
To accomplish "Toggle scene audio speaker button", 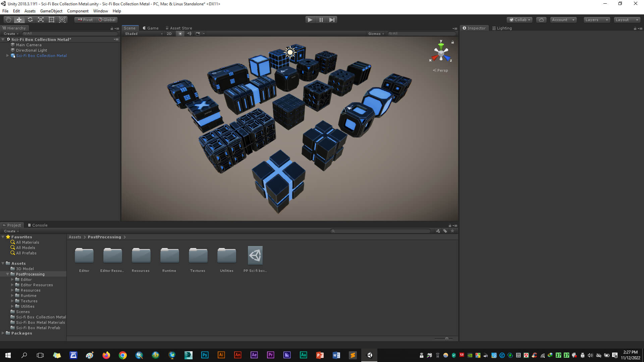I will click(189, 34).
